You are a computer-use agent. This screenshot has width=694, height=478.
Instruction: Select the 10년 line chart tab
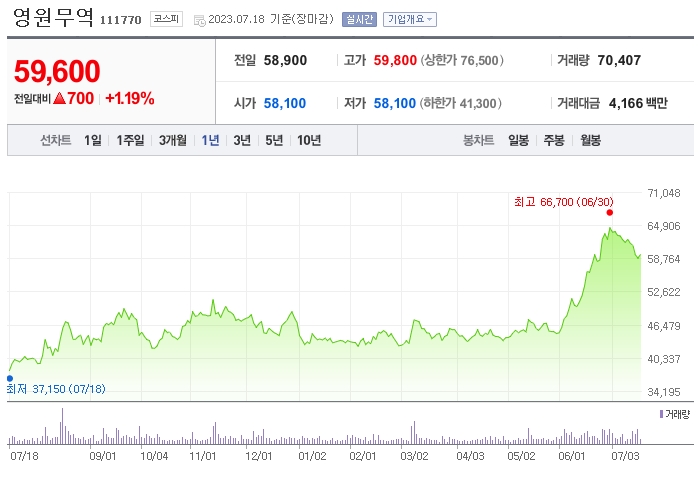(x=309, y=140)
